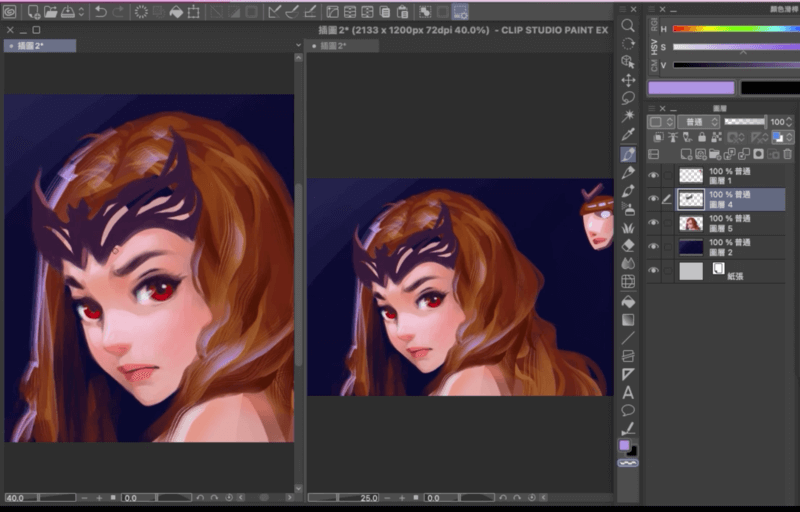Select the Move layer tool

[x=628, y=80]
